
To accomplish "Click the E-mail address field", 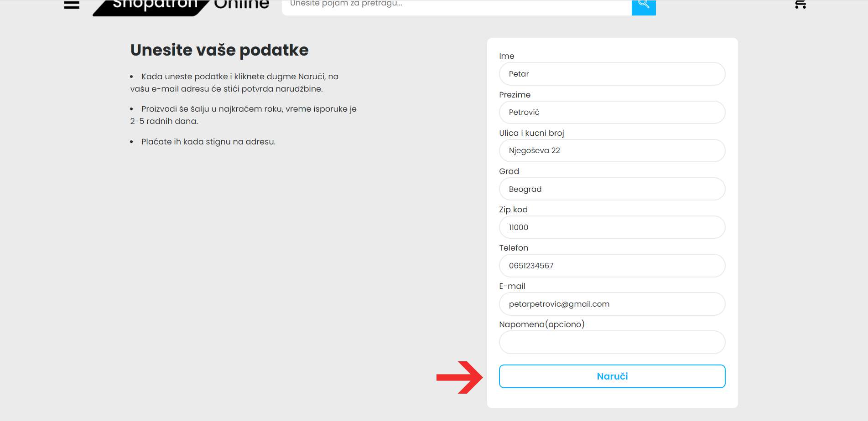I will pyautogui.click(x=612, y=304).
